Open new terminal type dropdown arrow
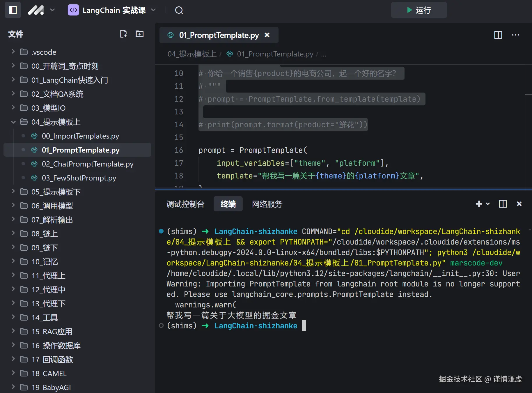Screen dimensions: 532x393 (488, 204)
